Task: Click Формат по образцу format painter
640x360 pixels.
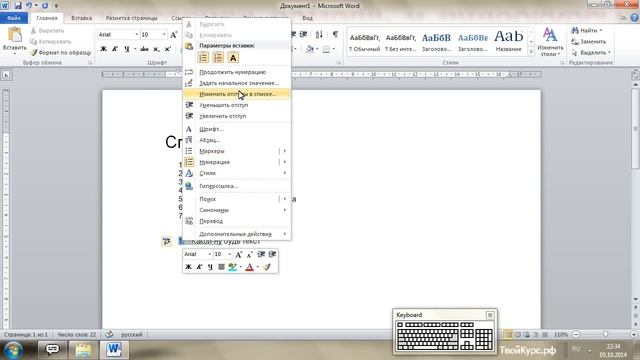Action: [61, 53]
